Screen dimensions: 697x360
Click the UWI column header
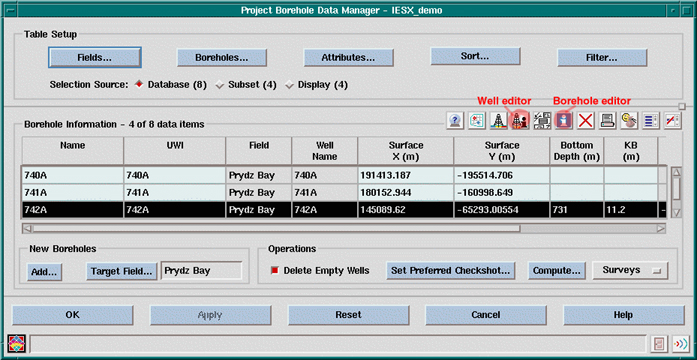point(175,151)
